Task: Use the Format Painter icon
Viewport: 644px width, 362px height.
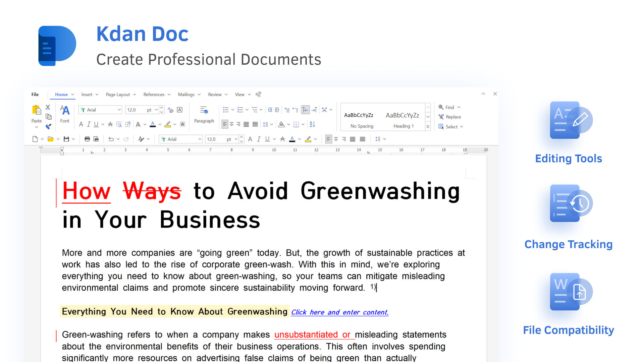Action: [48, 126]
